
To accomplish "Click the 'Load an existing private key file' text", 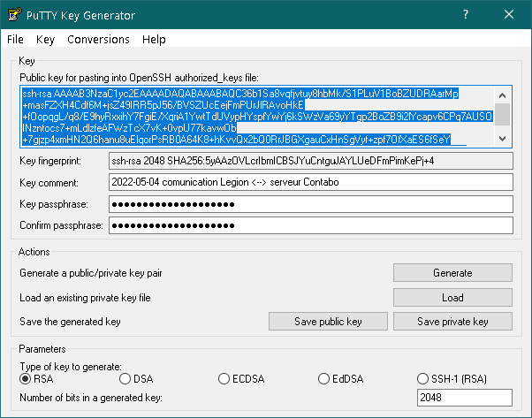I will tap(85, 298).
